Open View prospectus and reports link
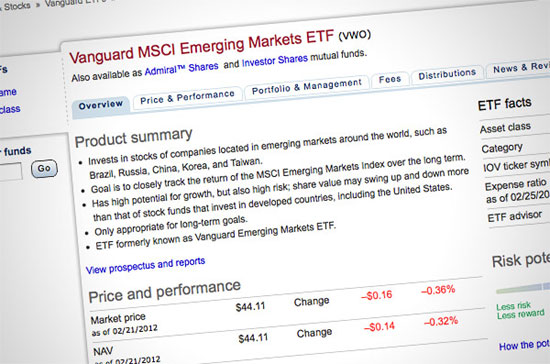The image size is (550, 364). tap(145, 265)
